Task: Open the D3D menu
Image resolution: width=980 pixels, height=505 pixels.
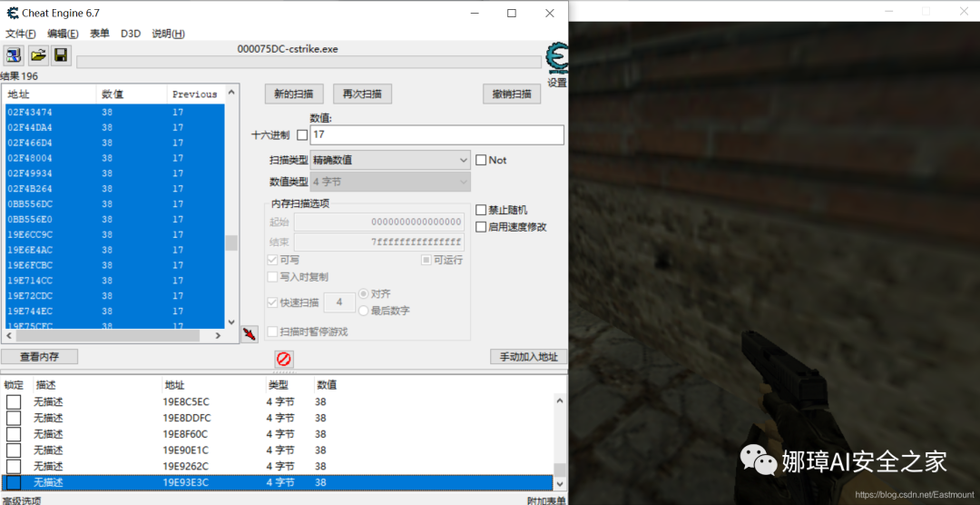Action: coord(131,34)
